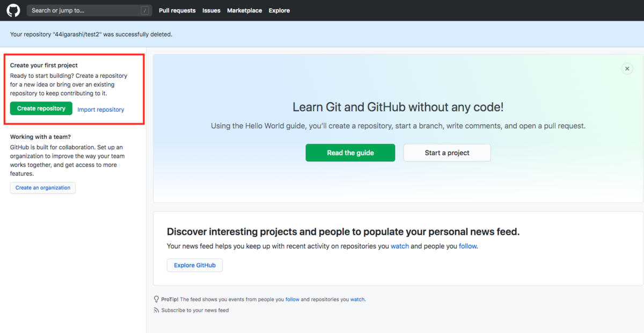Viewport: 644px width, 333px height.
Task: Open the 'watch' link in ProTip
Action: [x=358, y=299]
